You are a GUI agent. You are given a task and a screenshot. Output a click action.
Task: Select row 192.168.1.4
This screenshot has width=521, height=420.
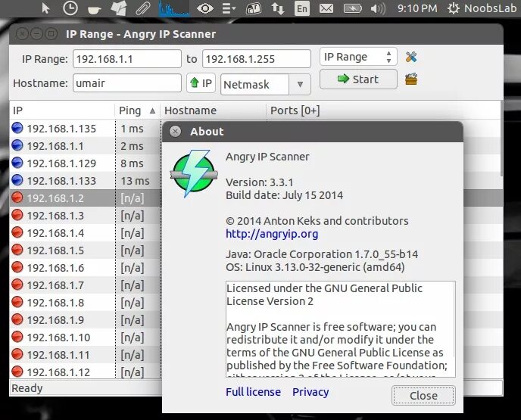click(x=86, y=233)
